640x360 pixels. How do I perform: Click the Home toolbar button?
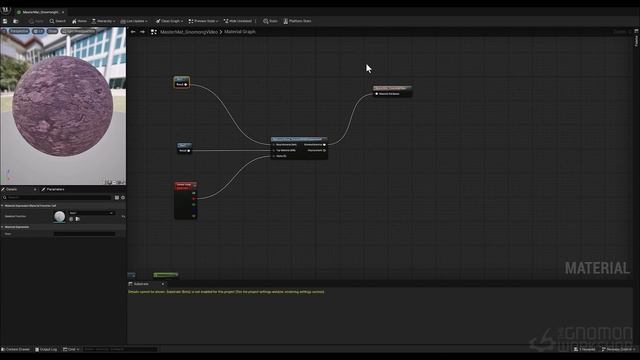(x=79, y=21)
